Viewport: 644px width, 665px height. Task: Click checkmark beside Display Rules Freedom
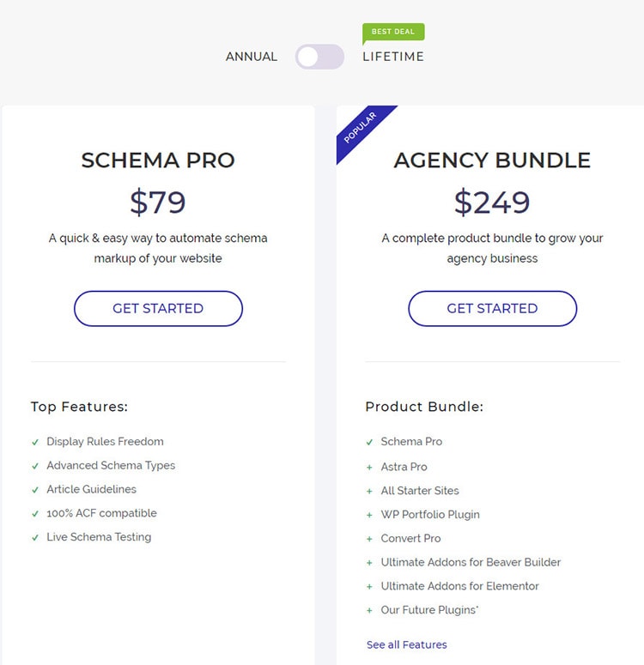tap(35, 442)
